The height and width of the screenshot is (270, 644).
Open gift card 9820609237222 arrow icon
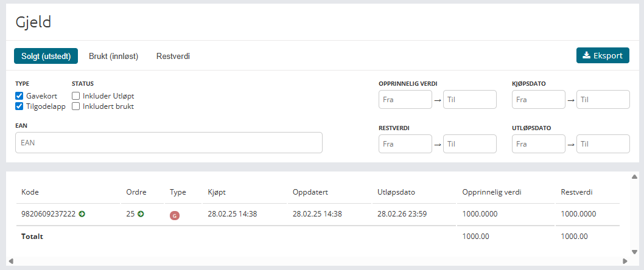click(x=82, y=214)
